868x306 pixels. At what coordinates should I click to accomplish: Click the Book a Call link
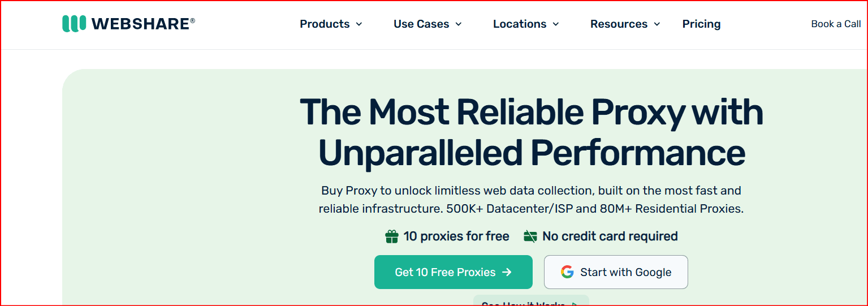coord(836,24)
